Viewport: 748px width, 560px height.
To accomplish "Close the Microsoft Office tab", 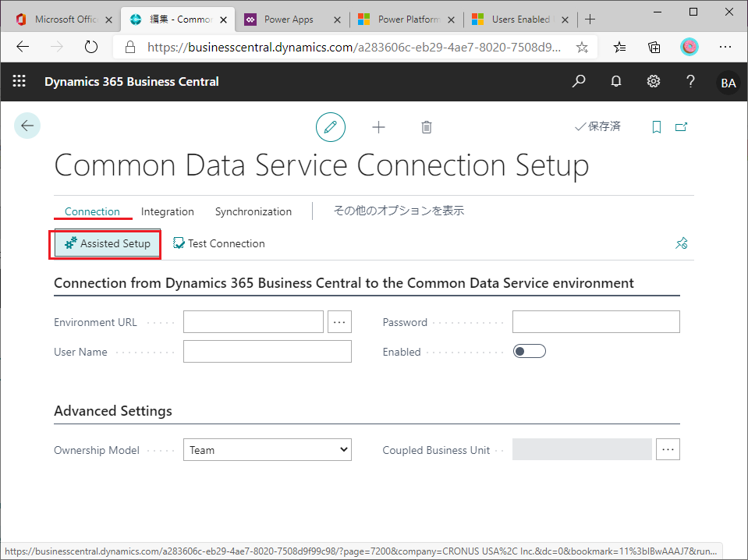I will 108,19.
